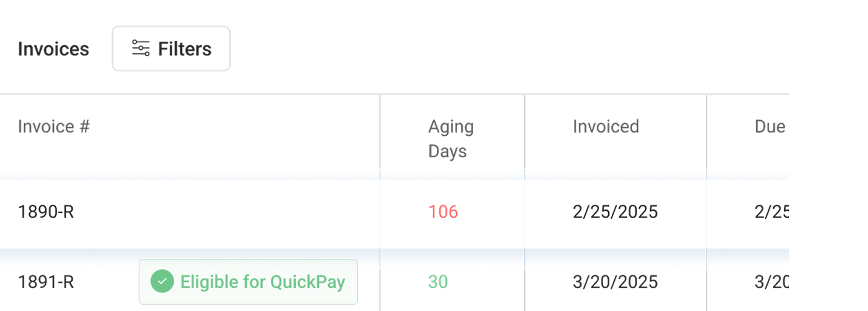
Task: Click the Invoices section heading
Action: coord(53,49)
